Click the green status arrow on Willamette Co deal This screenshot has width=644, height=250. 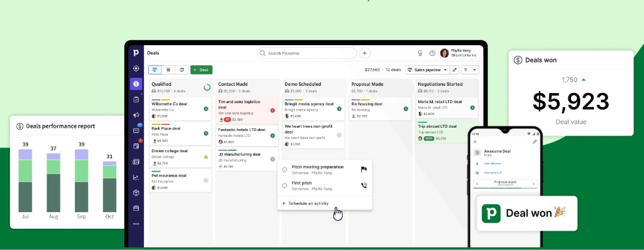pos(206,109)
